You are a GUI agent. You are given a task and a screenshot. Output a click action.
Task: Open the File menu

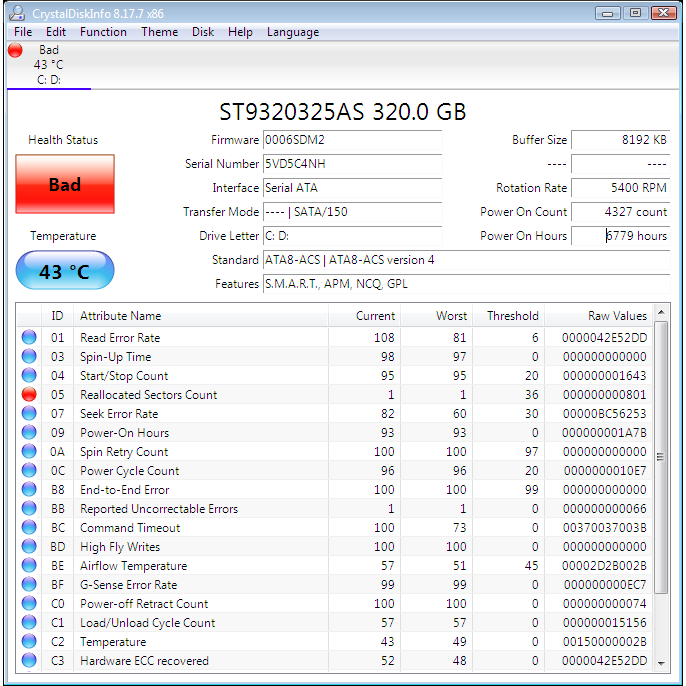click(23, 32)
